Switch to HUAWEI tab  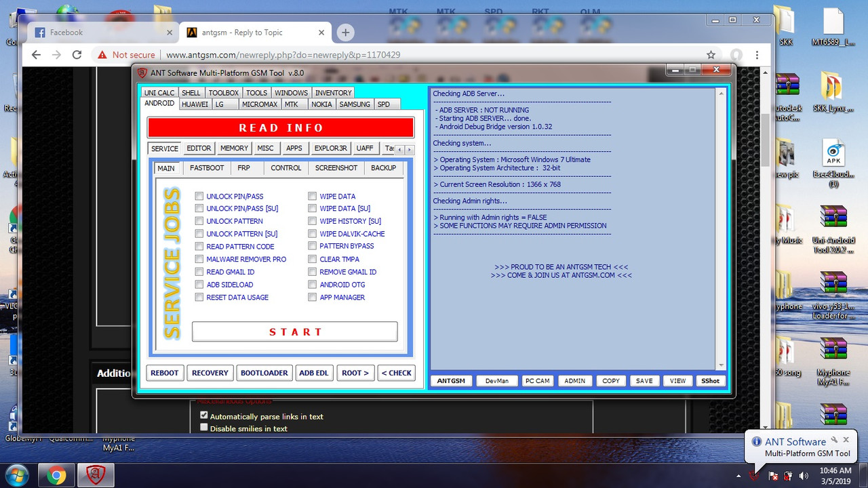(195, 104)
